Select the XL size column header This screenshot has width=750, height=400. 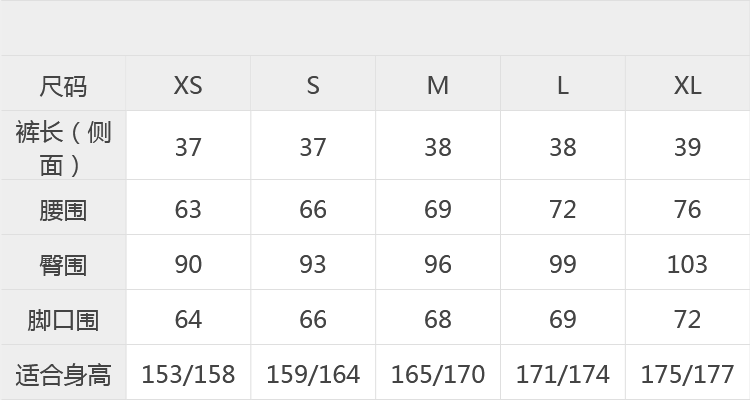click(688, 83)
